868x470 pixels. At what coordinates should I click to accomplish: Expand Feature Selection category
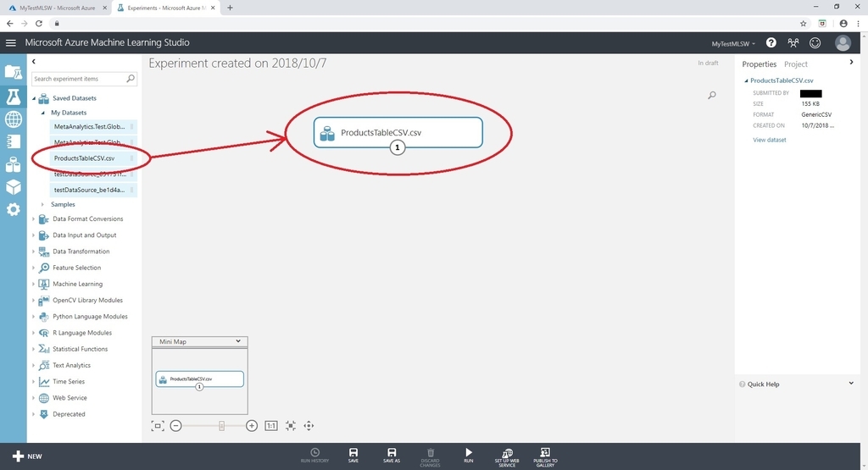(x=34, y=268)
